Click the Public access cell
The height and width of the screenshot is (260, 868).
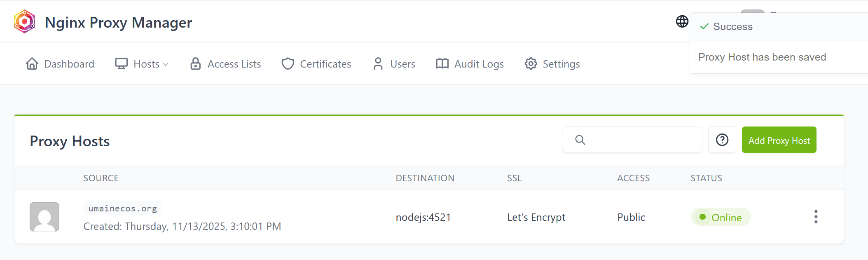point(631,217)
